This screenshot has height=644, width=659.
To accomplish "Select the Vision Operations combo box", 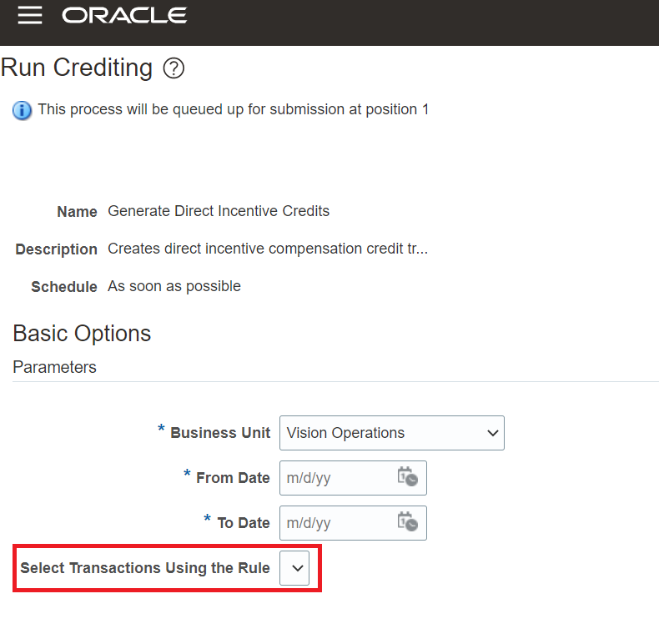I will (392, 433).
